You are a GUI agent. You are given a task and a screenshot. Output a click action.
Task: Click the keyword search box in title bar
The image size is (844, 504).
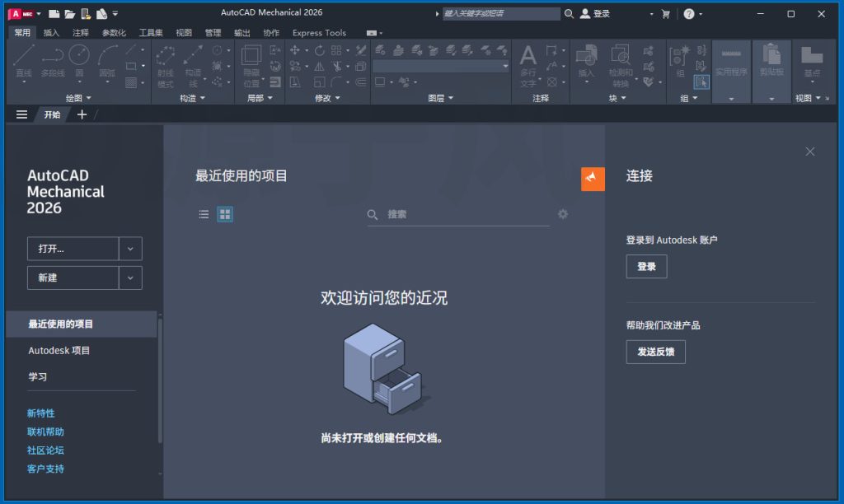tap(500, 14)
